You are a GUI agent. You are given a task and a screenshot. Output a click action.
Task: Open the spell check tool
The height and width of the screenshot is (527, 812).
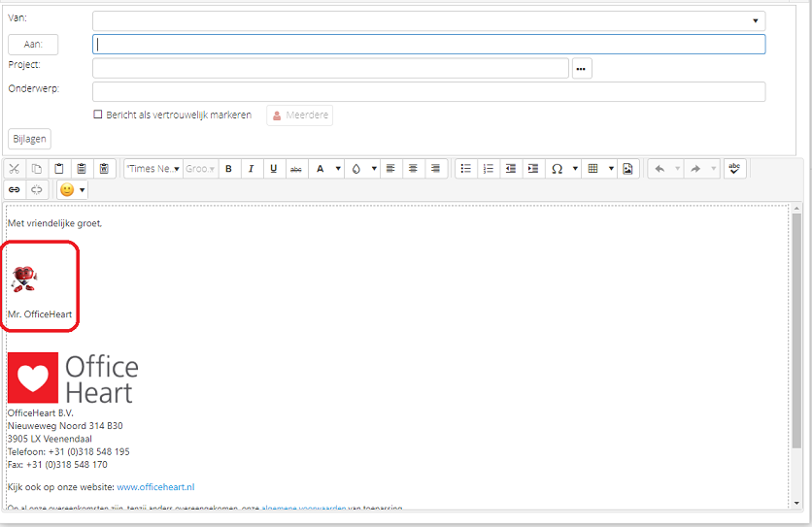coord(734,169)
